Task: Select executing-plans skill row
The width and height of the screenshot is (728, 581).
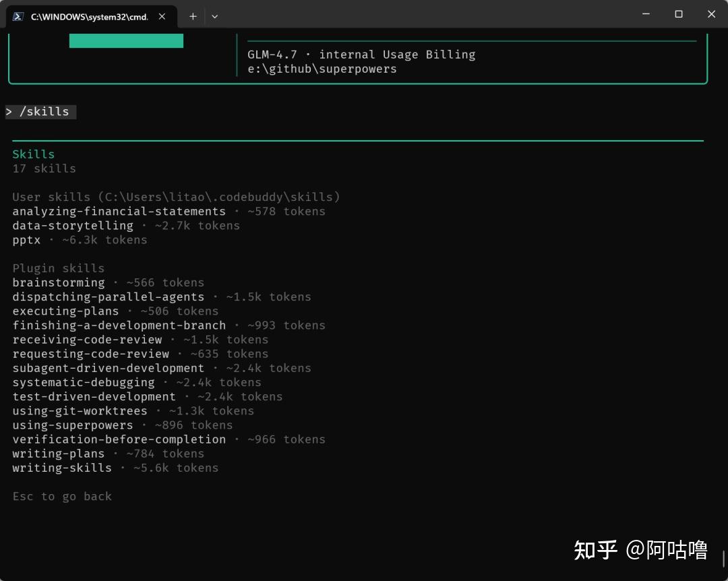Action: (115, 311)
